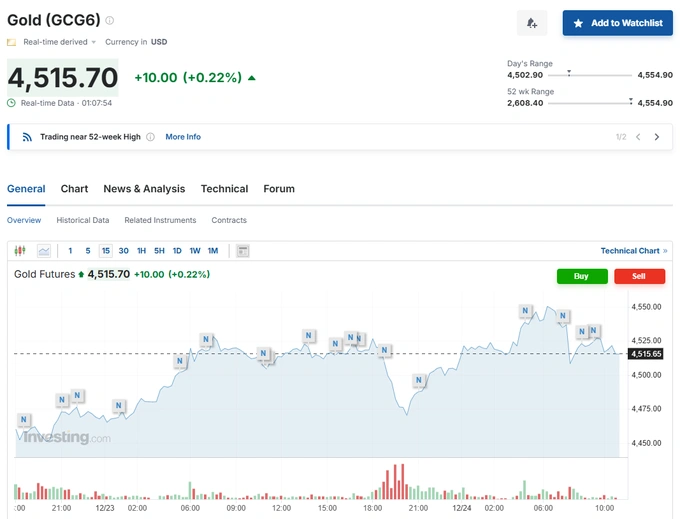Open the Real-time derived dropdown
680x519 pixels.
59,42
